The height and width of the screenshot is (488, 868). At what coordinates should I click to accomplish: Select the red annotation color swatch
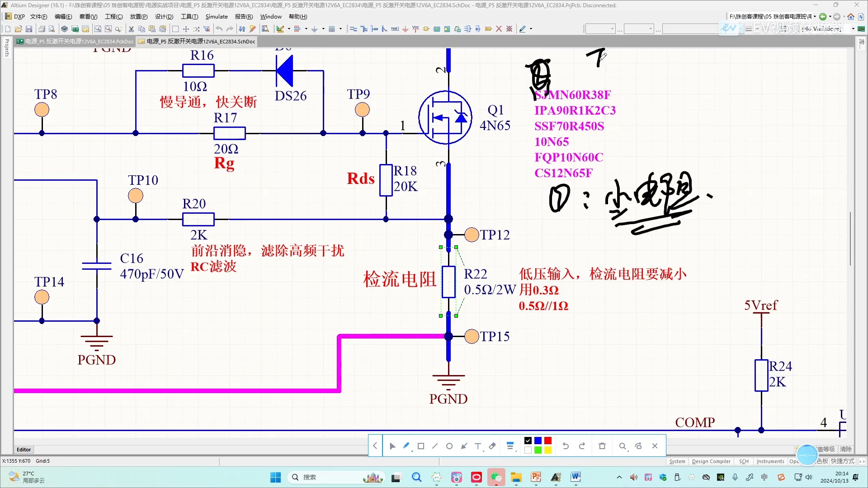pyautogui.click(x=547, y=441)
